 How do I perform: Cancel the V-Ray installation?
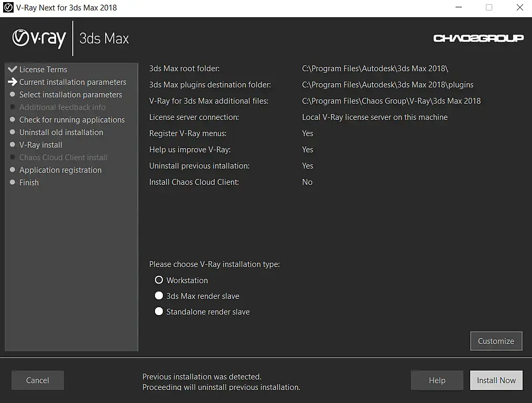(x=38, y=380)
